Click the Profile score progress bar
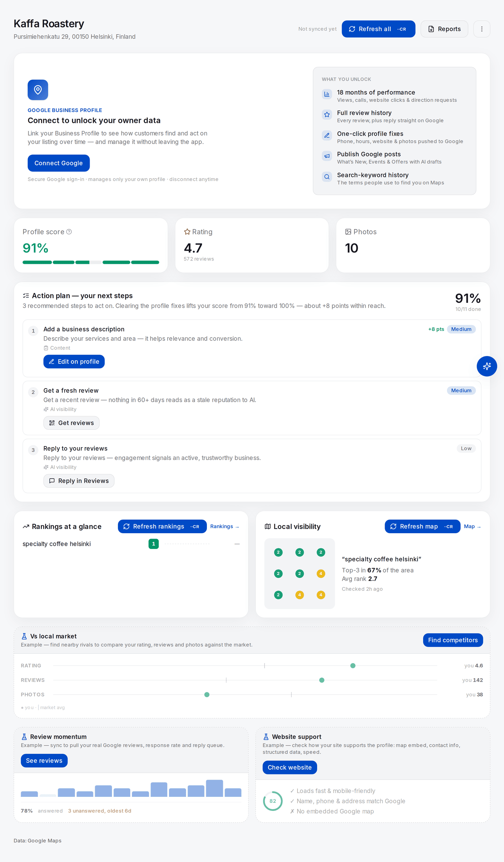The image size is (504, 862). pyautogui.click(x=91, y=262)
